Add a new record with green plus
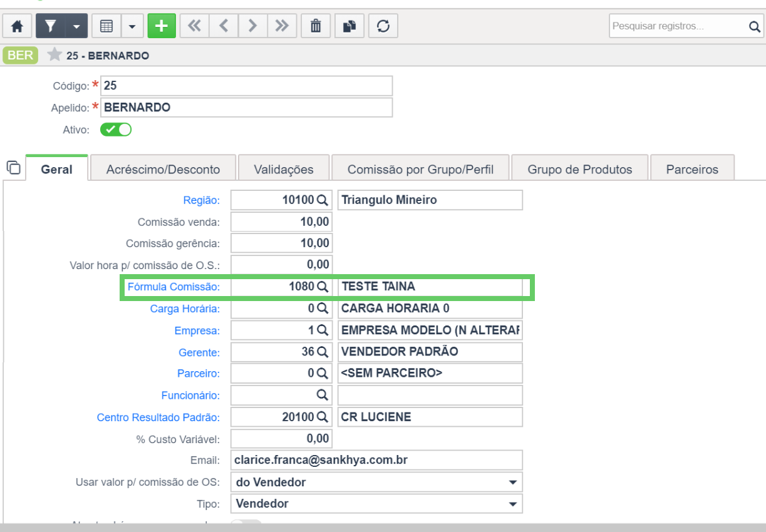Screen dimensions: 766x532 tap(162, 26)
